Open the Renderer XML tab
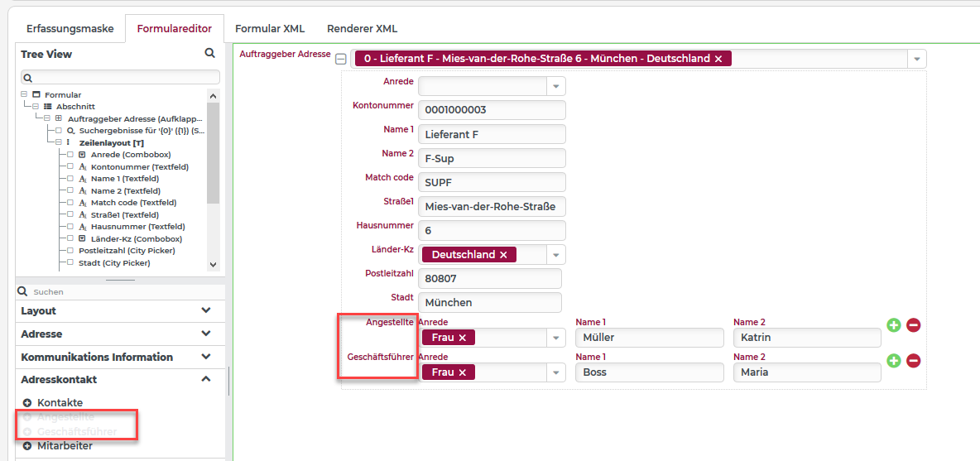 click(362, 29)
